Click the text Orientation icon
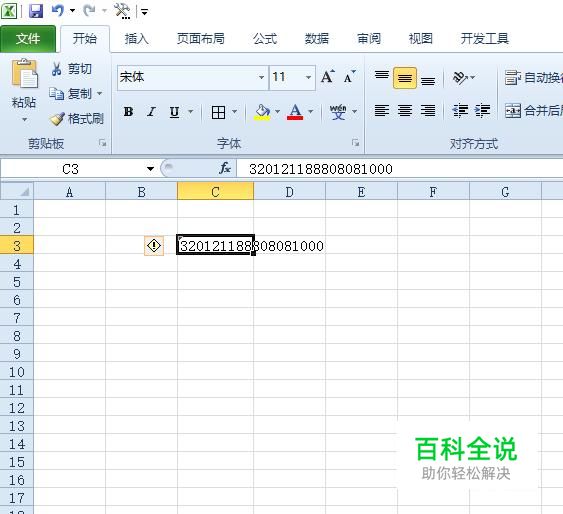Viewport: 563px width, 514px height. [x=460, y=77]
